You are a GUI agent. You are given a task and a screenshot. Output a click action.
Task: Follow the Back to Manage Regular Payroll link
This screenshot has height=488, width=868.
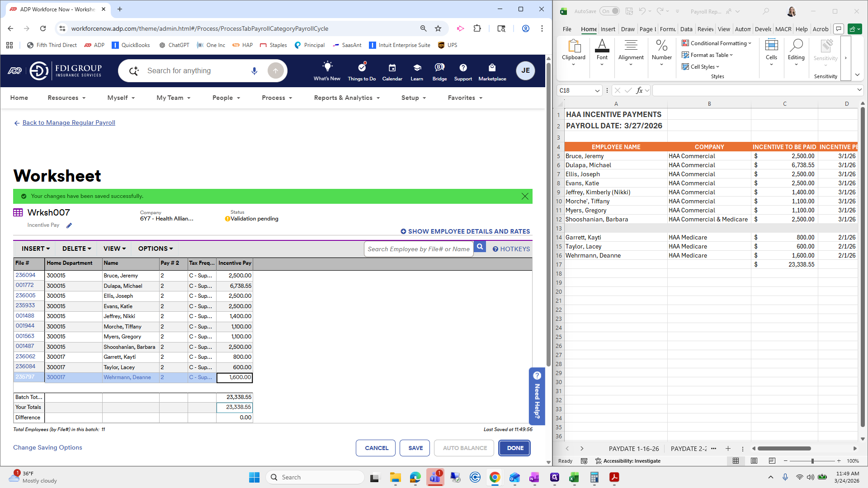68,122
